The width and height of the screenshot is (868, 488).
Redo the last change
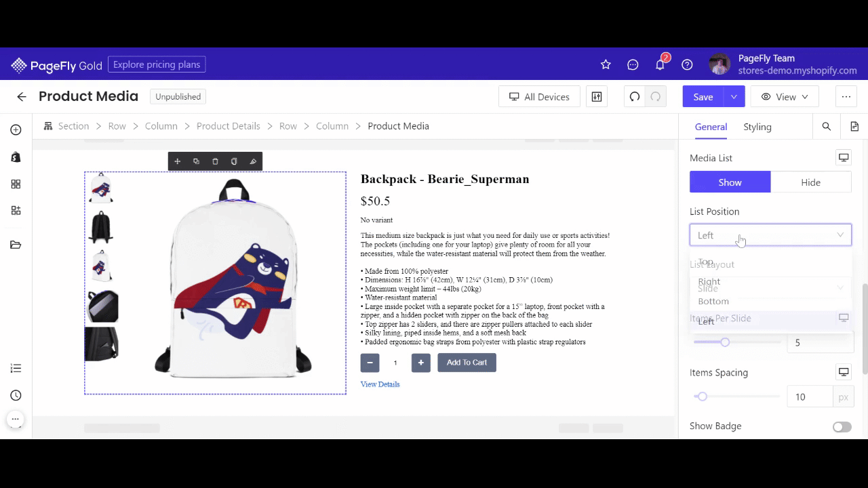(656, 97)
